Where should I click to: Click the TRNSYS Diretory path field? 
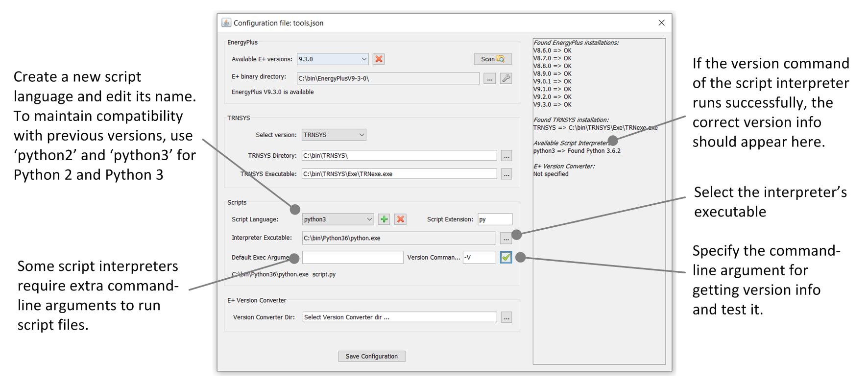[x=399, y=155]
